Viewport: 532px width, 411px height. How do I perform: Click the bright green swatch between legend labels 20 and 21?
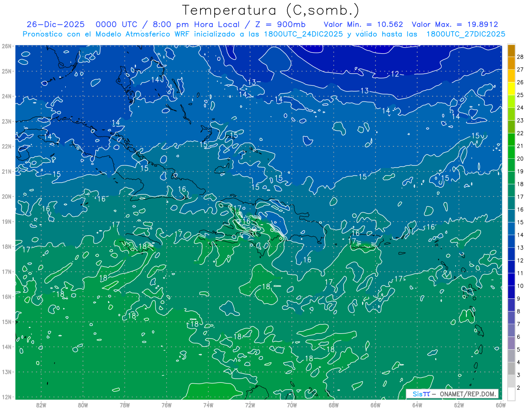pos(511,152)
